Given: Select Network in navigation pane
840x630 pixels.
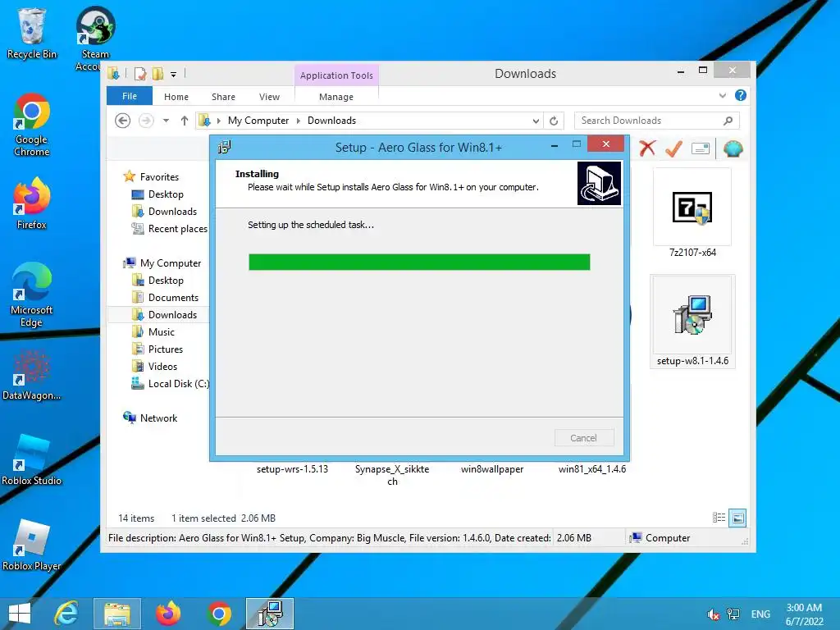Looking at the screenshot, I should click(158, 418).
